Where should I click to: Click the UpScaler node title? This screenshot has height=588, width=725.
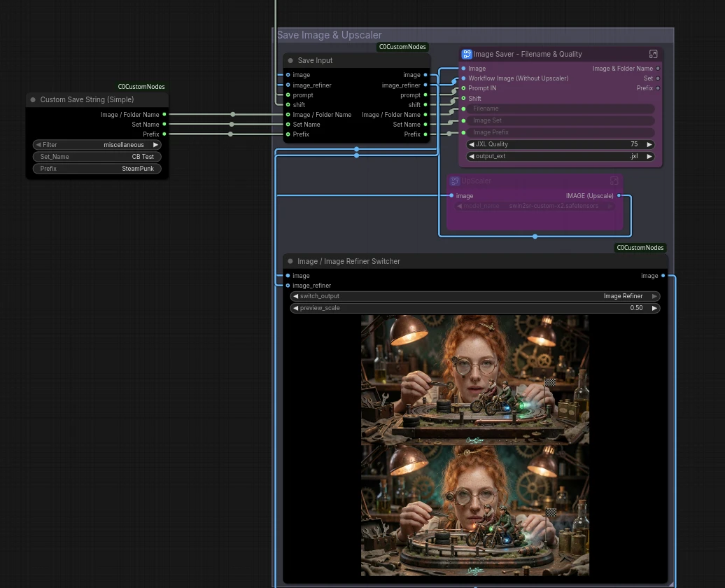click(477, 181)
